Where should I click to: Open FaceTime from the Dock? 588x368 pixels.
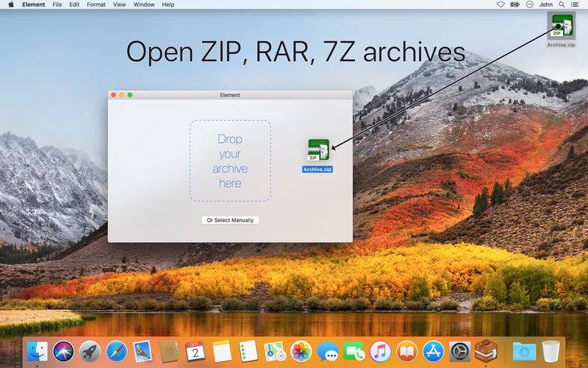pyautogui.click(x=354, y=352)
